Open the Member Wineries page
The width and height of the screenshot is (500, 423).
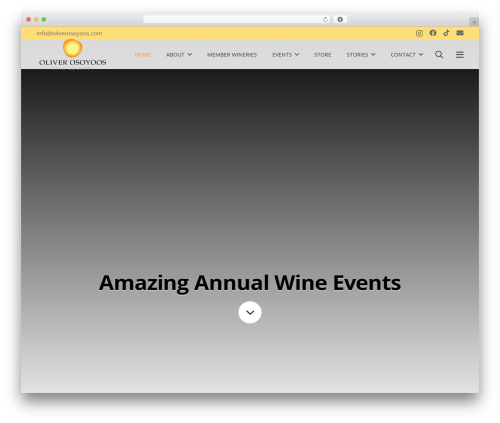tap(232, 55)
